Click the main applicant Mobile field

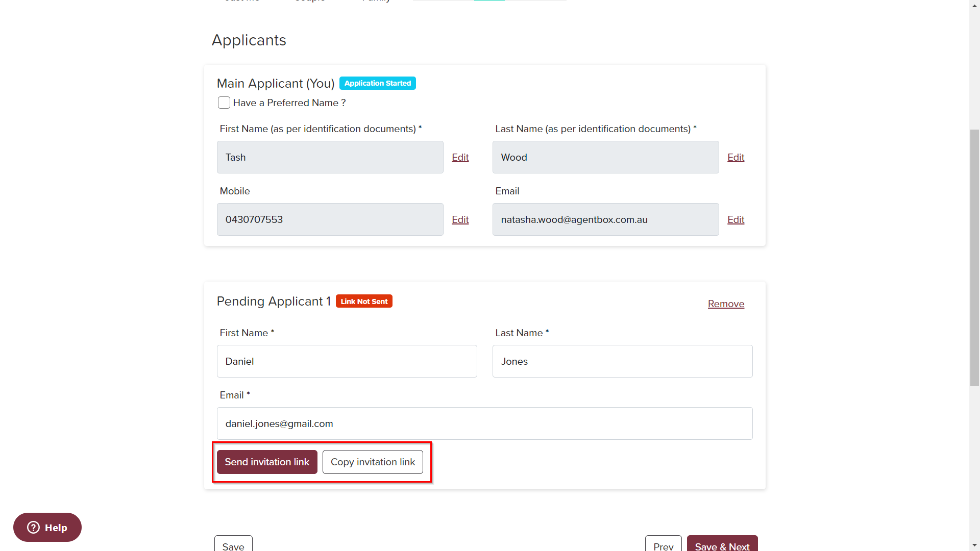(x=330, y=219)
